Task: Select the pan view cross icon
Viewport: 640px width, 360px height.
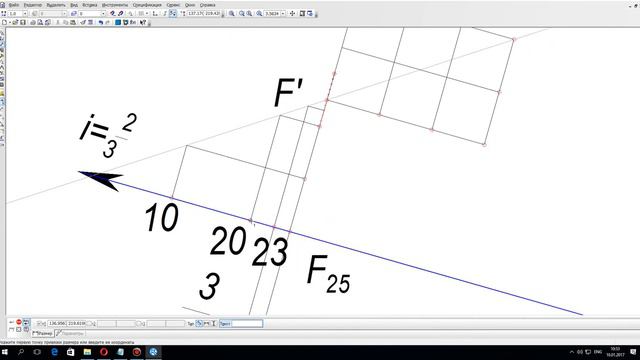Action: pos(292,13)
